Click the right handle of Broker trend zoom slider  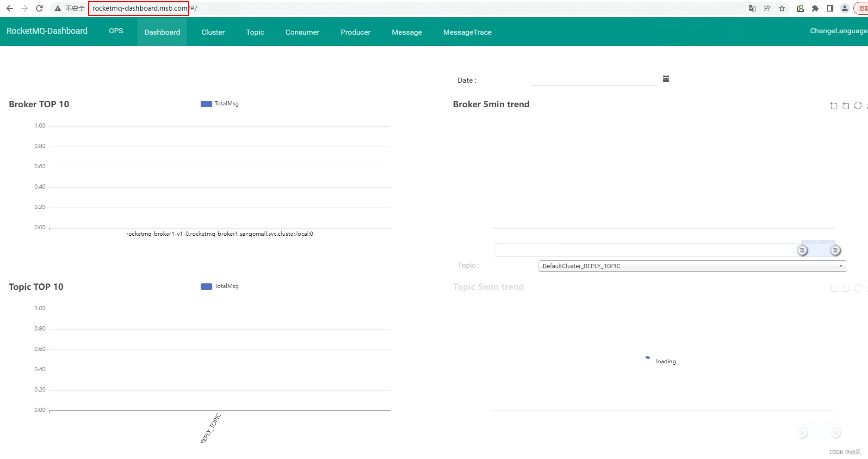coord(835,250)
